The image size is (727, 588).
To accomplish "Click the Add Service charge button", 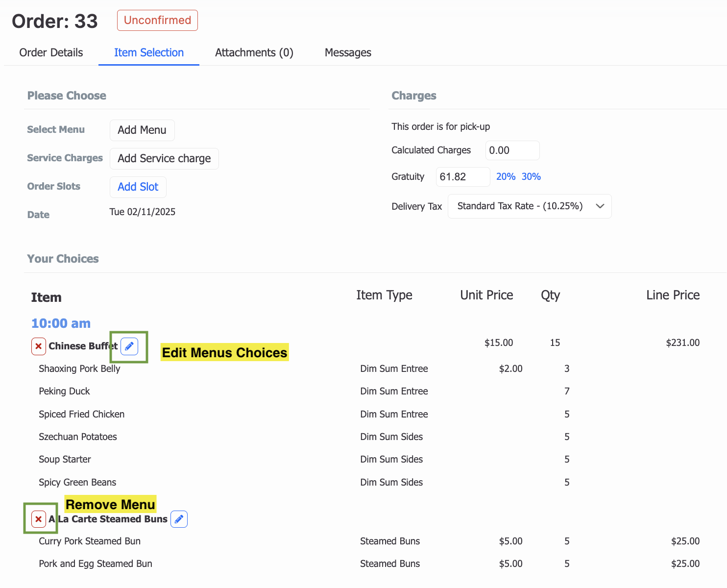I will (x=164, y=159).
